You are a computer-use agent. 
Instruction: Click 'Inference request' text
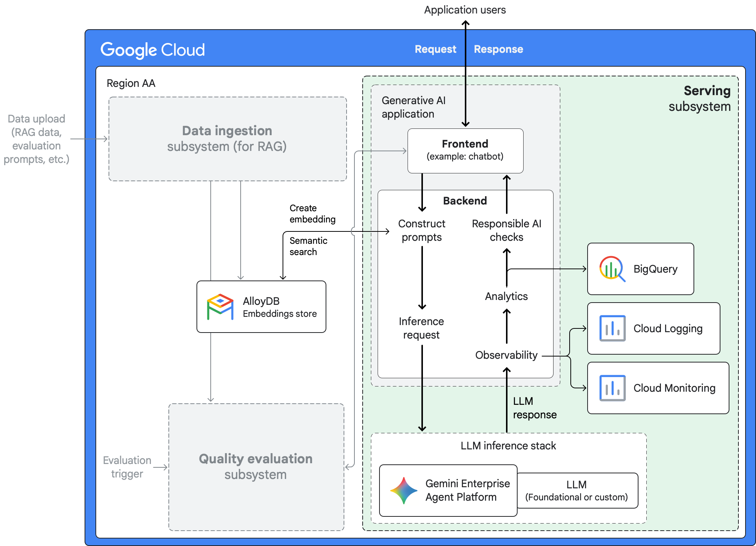(421, 328)
